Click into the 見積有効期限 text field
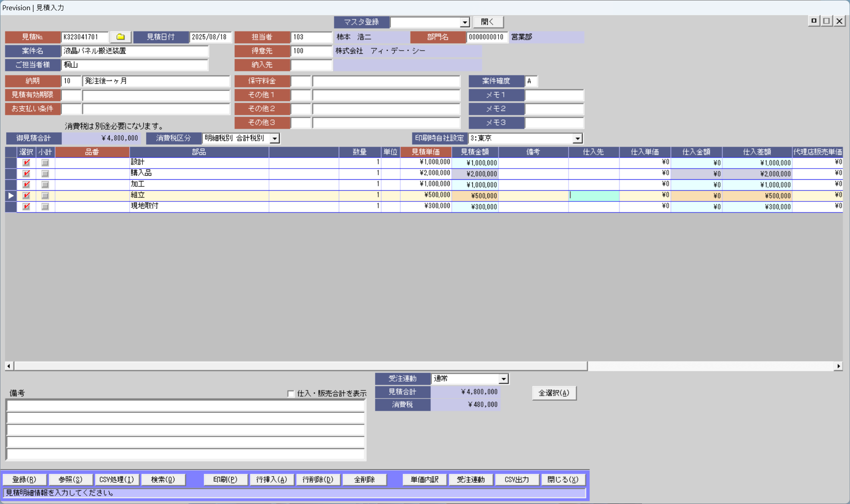 tap(156, 95)
